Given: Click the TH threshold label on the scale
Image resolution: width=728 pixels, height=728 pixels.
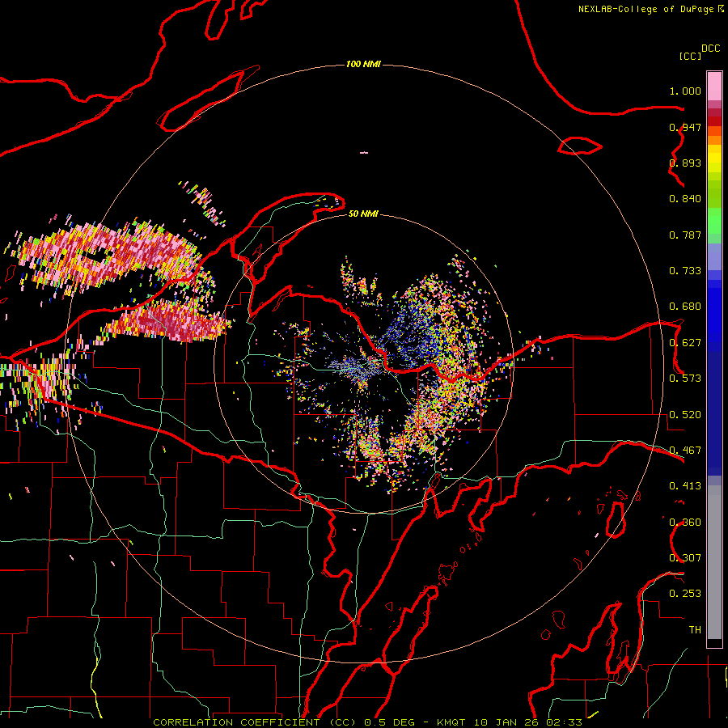Looking at the screenshot, I should [x=695, y=630].
